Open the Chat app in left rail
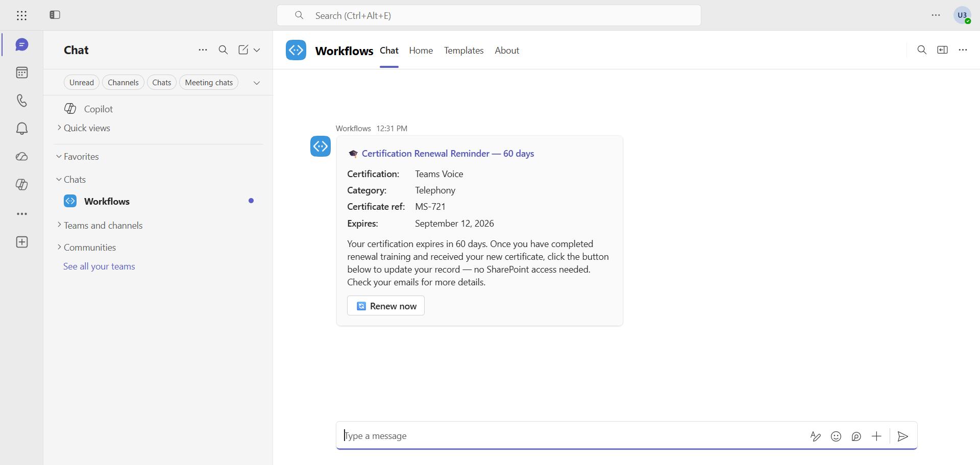Image resolution: width=980 pixels, height=465 pixels. pyautogui.click(x=21, y=45)
